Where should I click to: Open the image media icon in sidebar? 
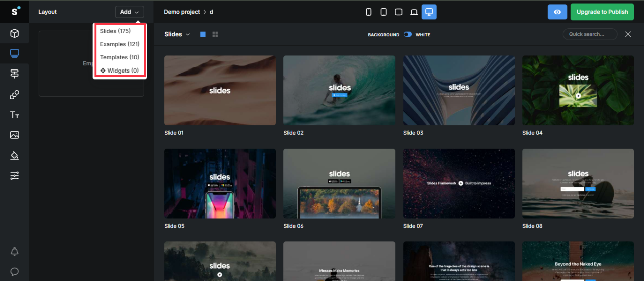pos(14,135)
